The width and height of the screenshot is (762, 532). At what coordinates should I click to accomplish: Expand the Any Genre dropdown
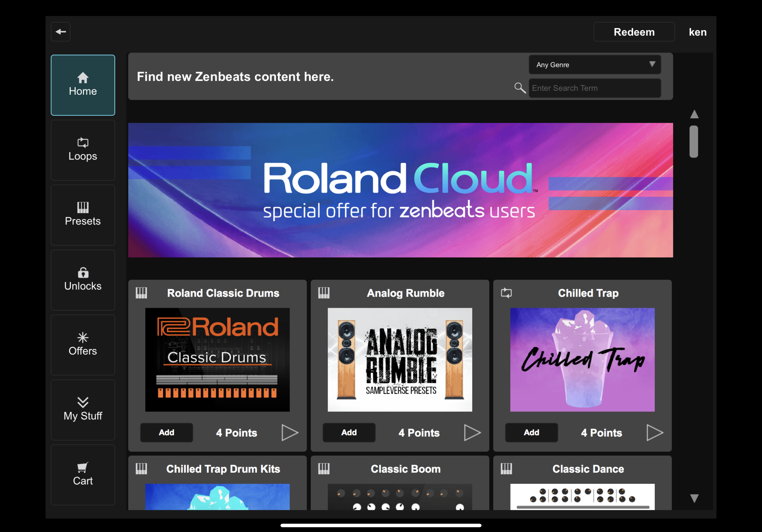tap(595, 65)
